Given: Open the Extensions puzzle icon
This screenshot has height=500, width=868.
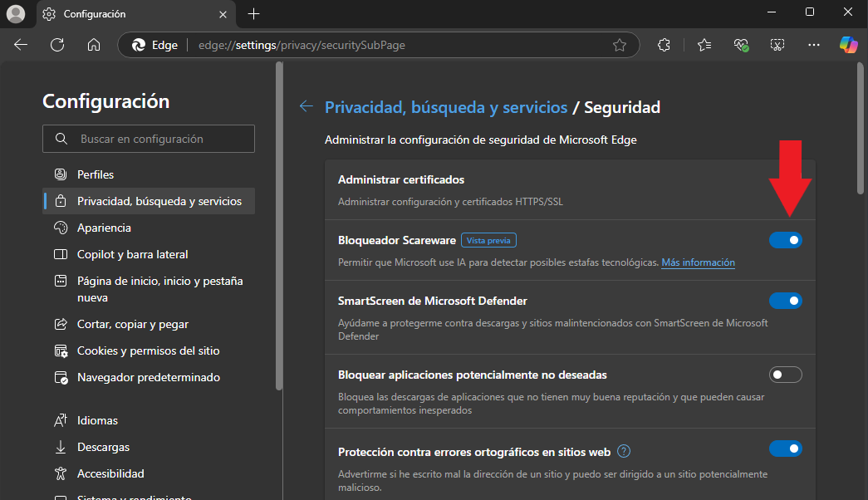Looking at the screenshot, I should pos(664,45).
